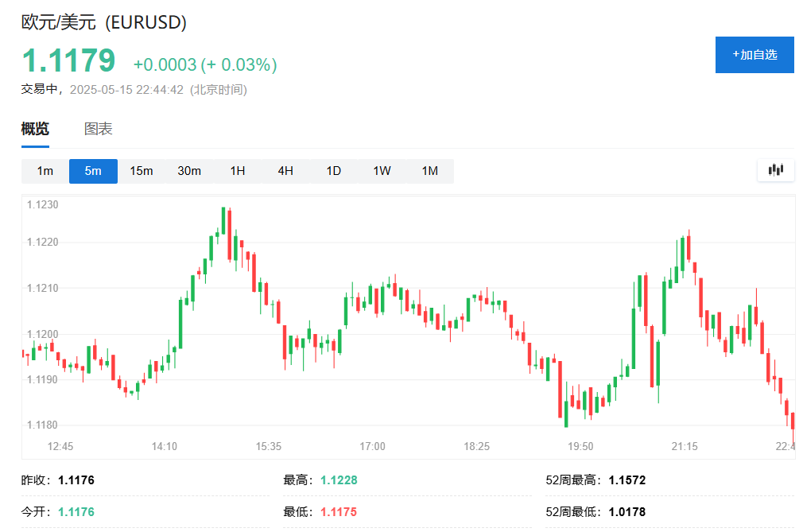Click the 交易中 trading status text
Screen dimensions: 803x532
(x=40, y=90)
